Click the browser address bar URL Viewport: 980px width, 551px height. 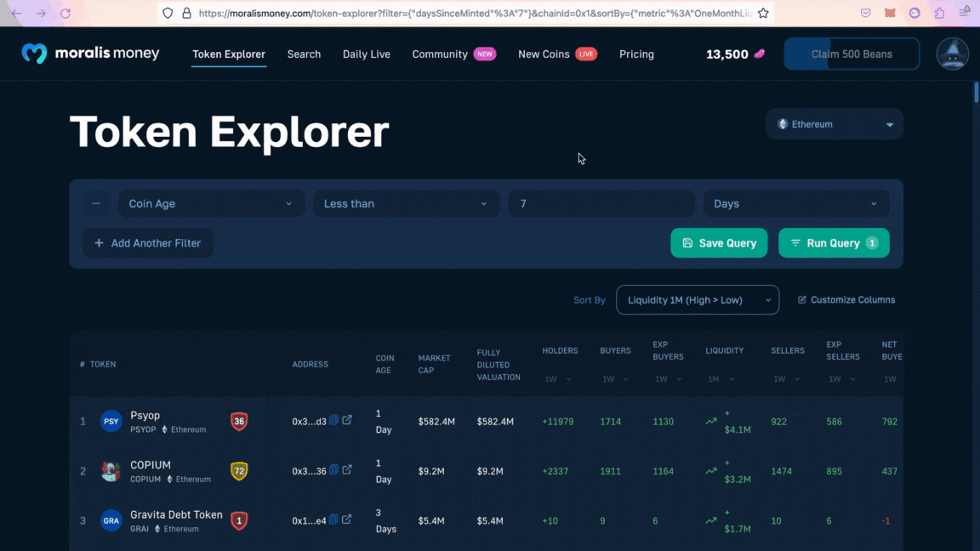pos(475,13)
